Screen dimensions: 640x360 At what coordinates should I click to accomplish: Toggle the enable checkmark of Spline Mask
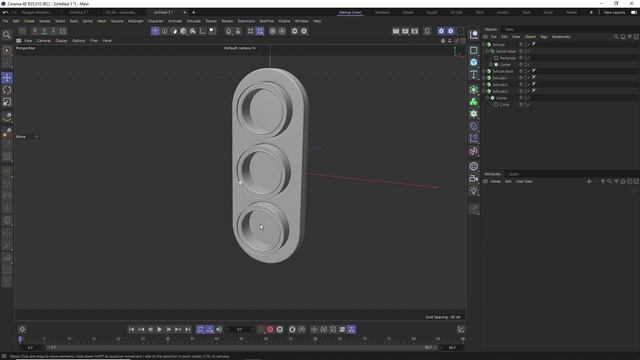pyautogui.click(x=528, y=51)
